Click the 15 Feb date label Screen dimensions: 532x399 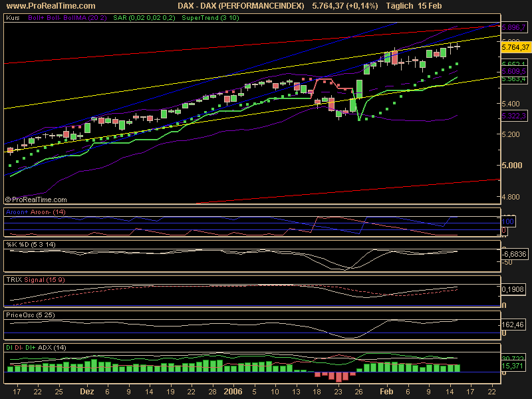point(430,6)
